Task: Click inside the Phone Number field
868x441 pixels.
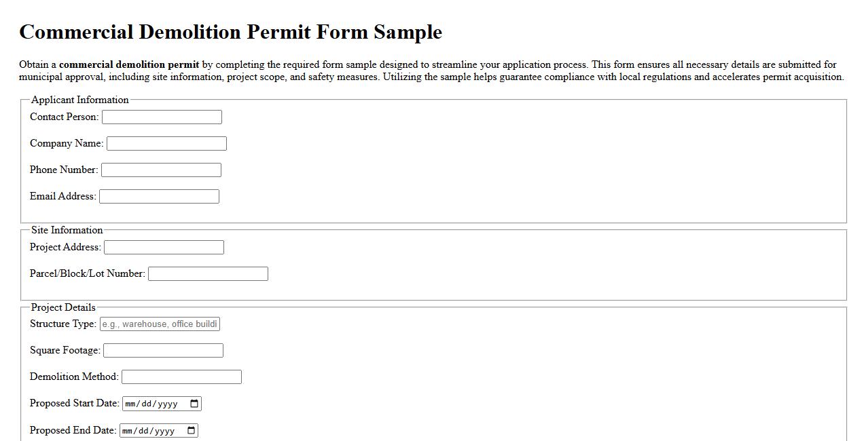Action: point(161,170)
